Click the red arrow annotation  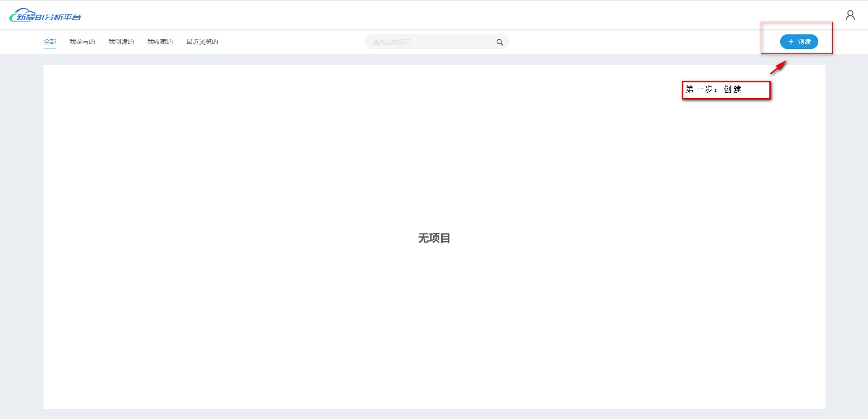tap(778, 68)
